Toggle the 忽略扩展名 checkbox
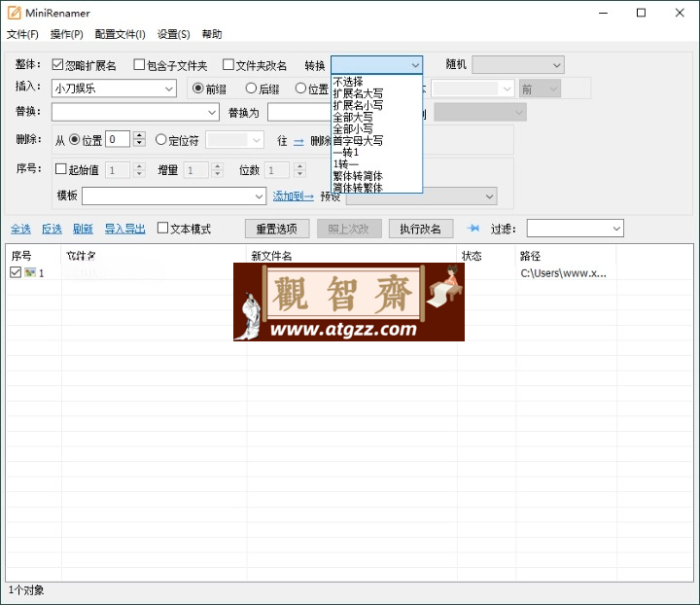 click(57, 65)
